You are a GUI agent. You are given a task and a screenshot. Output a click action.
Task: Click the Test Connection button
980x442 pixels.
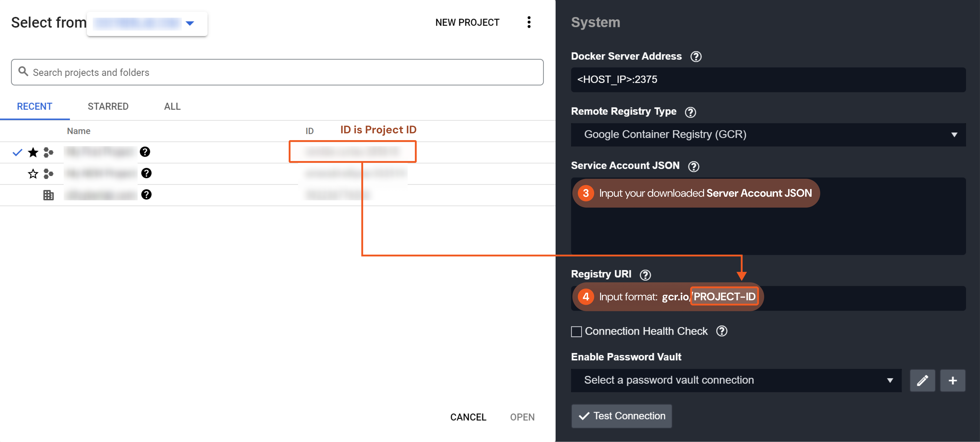pos(621,416)
